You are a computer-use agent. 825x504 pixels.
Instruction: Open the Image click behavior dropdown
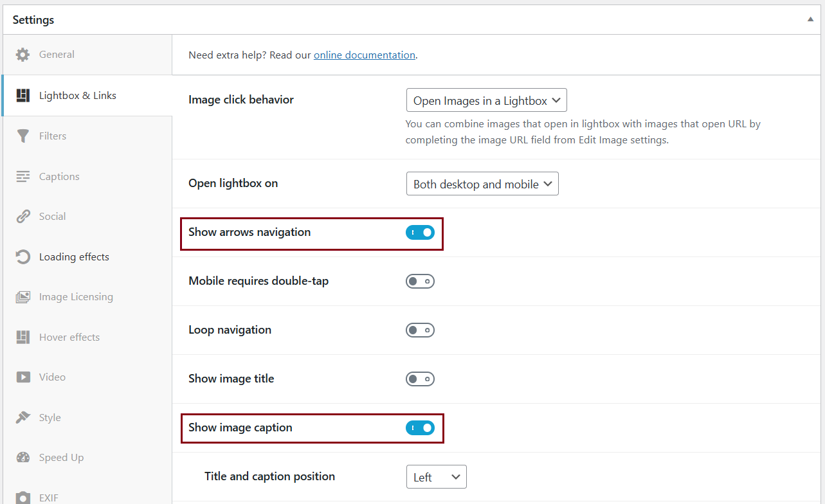tap(486, 100)
